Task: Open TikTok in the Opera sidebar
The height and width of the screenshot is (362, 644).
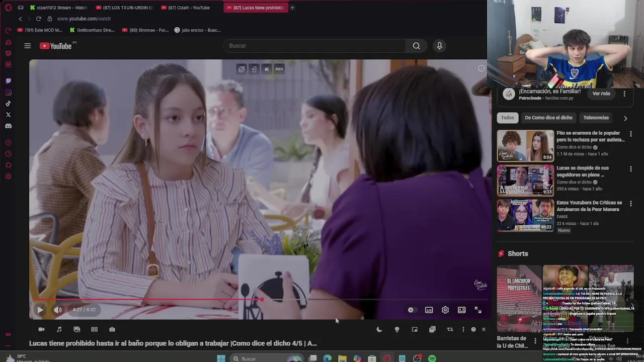Action: [x=8, y=104]
